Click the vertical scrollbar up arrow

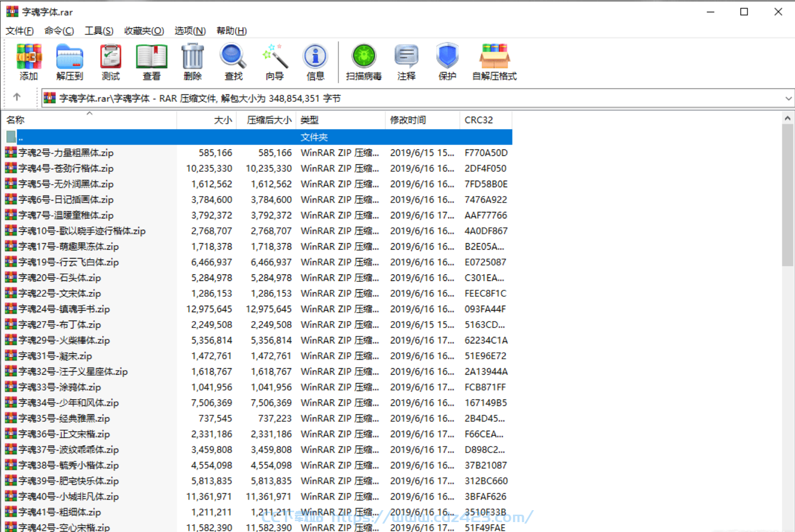tap(788, 119)
